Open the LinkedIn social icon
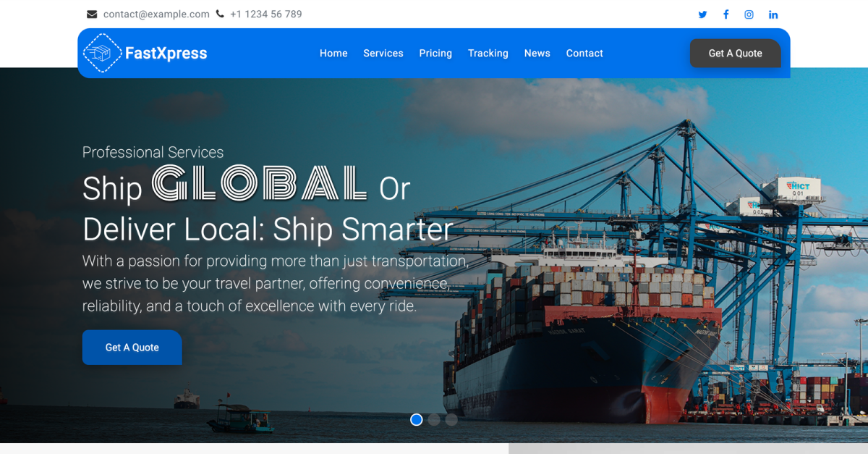This screenshot has width=868, height=454. click(773, 14)
